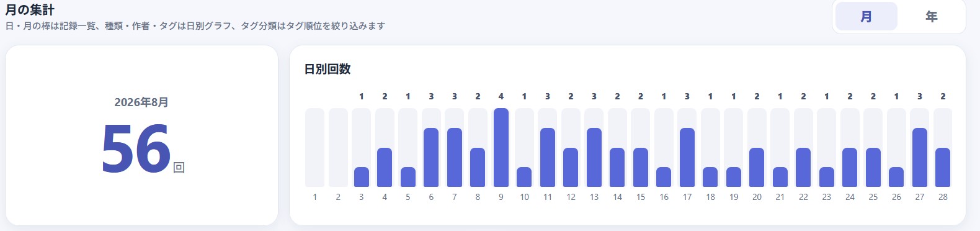
Task: Switch to the 年 (year) view tab
Action: click(x=931, y=16)
